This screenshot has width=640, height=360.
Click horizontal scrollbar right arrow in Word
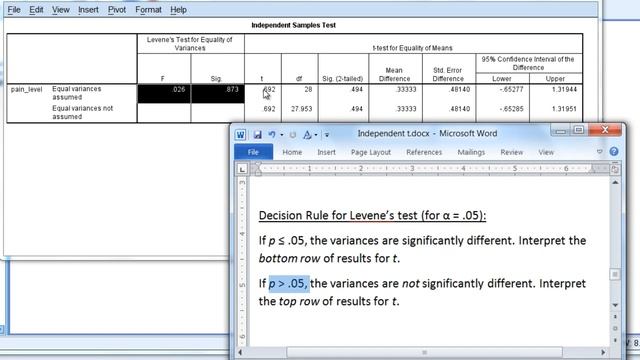coord(603,352)
